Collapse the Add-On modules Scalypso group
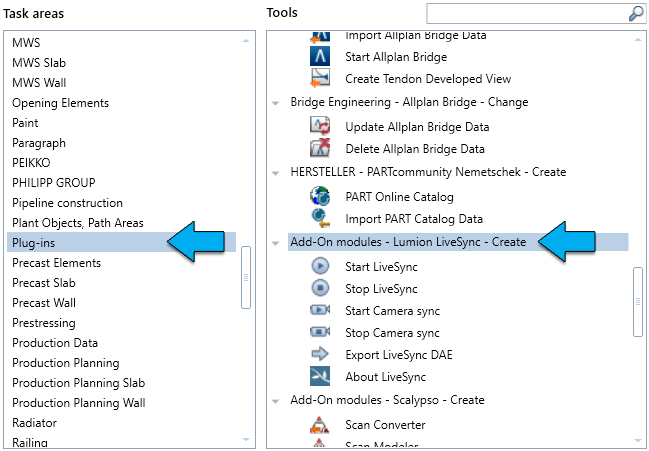 coord(276,401)
